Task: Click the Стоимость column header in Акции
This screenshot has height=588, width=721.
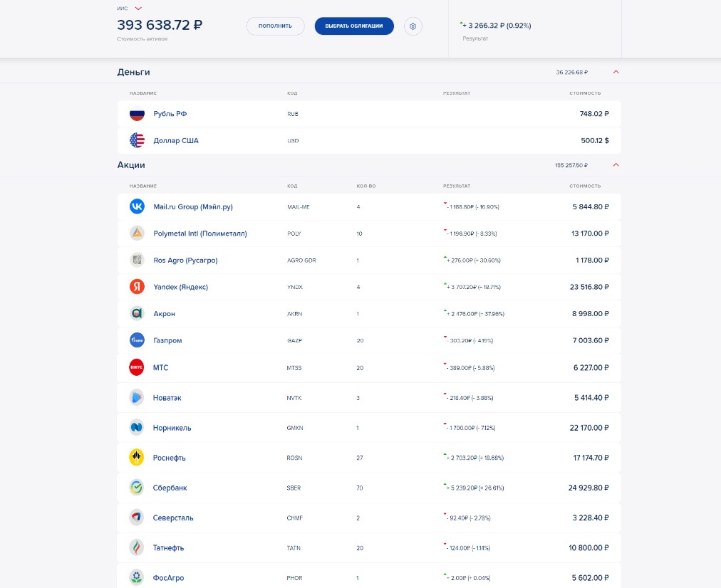Action: pyautogui.click(x=585, y=186)
